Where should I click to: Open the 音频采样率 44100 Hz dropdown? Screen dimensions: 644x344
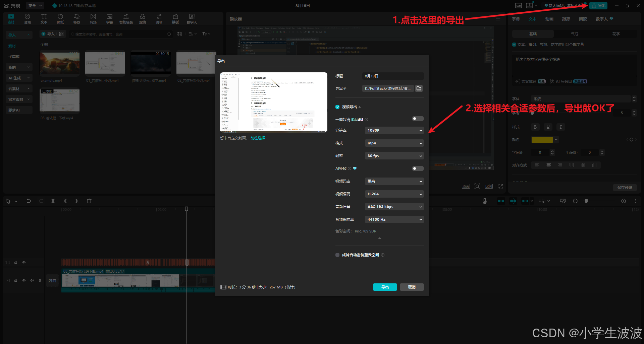(x=394, y=219)
